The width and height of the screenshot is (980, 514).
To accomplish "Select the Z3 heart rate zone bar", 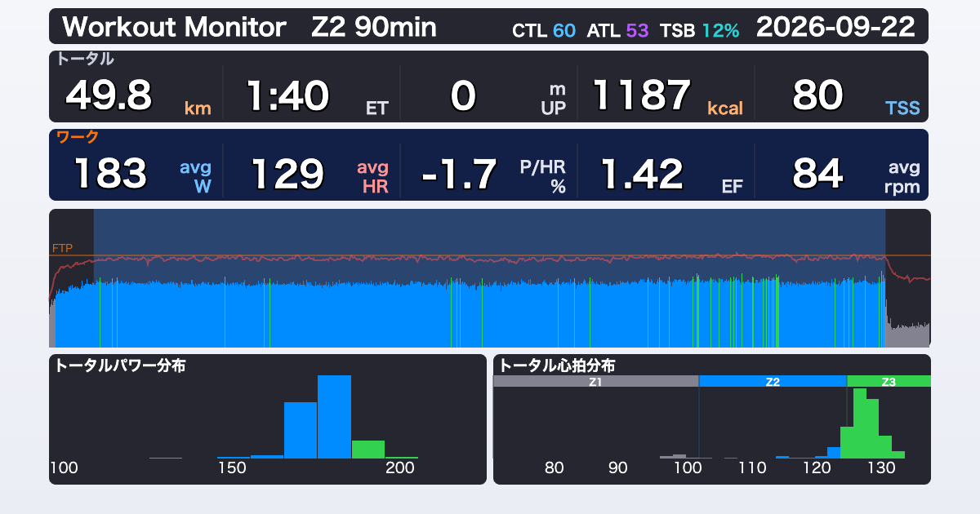I will point(889,381).
